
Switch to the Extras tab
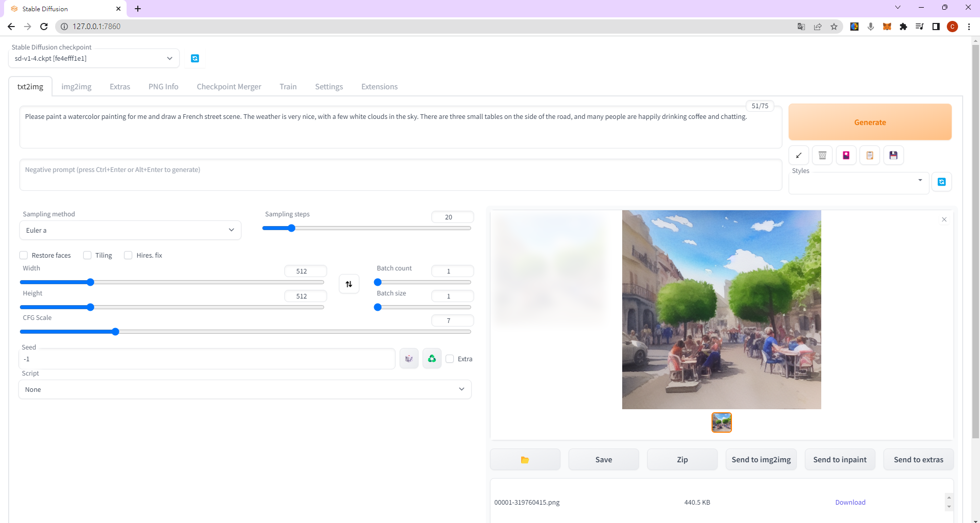tap(120, 87)
